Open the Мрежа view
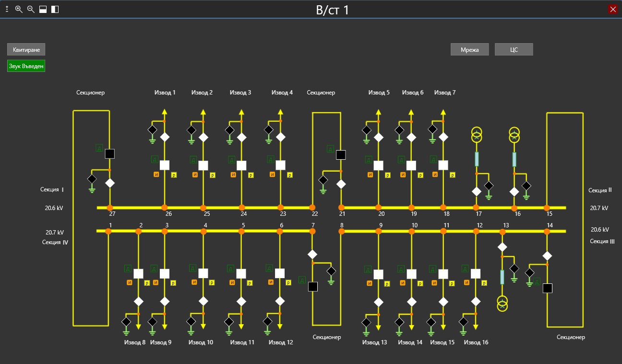Image resolution: width=622 pixels, height=364 pixels. (469, 49)
